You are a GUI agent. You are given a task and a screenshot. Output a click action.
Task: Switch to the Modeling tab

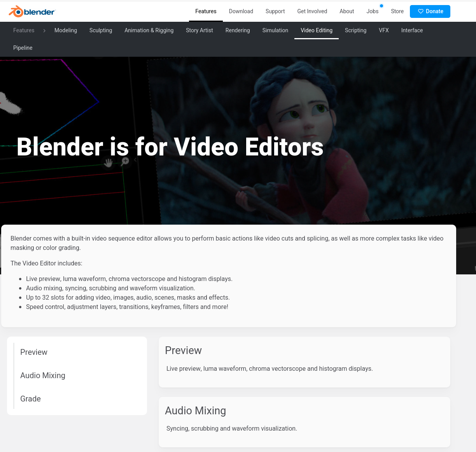tap(66, 30)
